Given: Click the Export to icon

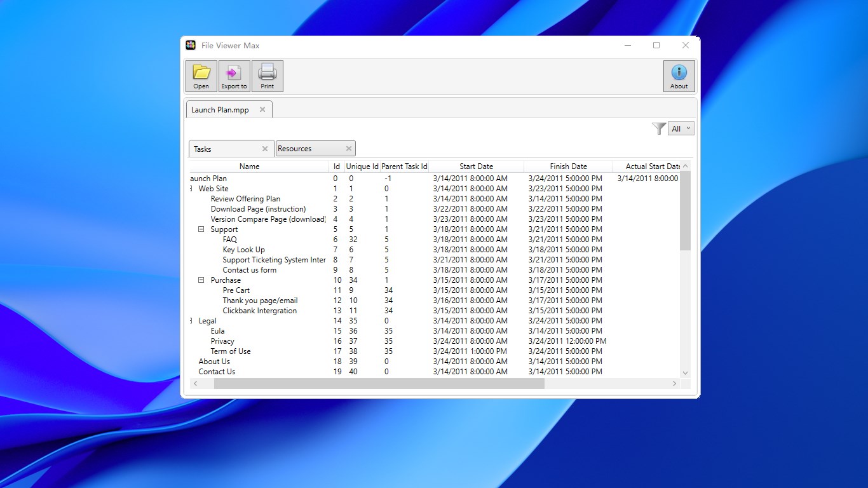Looking at the screenshot, I should [x=234, y=76].
